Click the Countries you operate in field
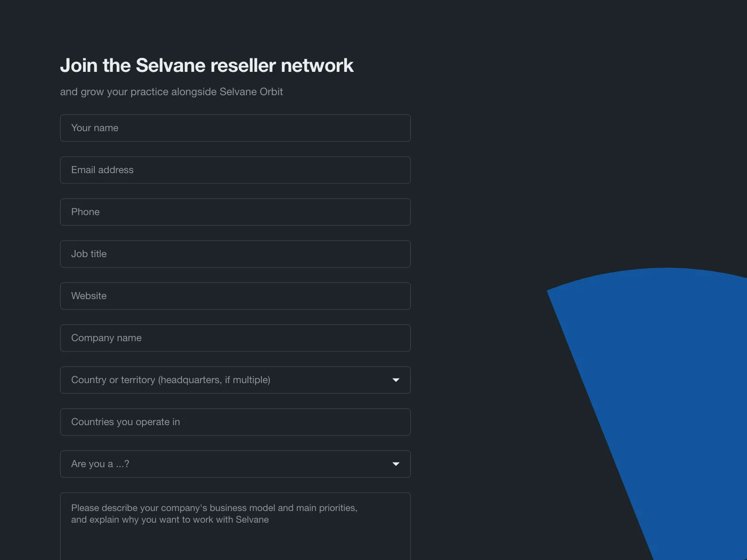The height and width of the screenshot is (560, 747). tap(235, 422)
